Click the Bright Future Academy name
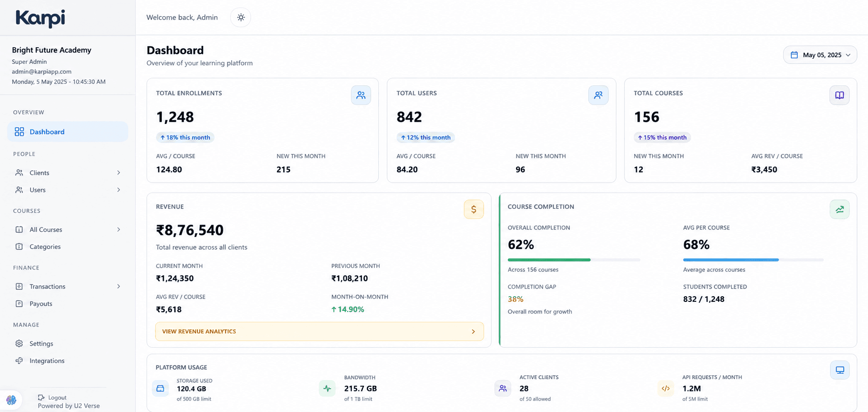Image resolution: width=868 pixels, height=412 pixels. coord(52,50)
